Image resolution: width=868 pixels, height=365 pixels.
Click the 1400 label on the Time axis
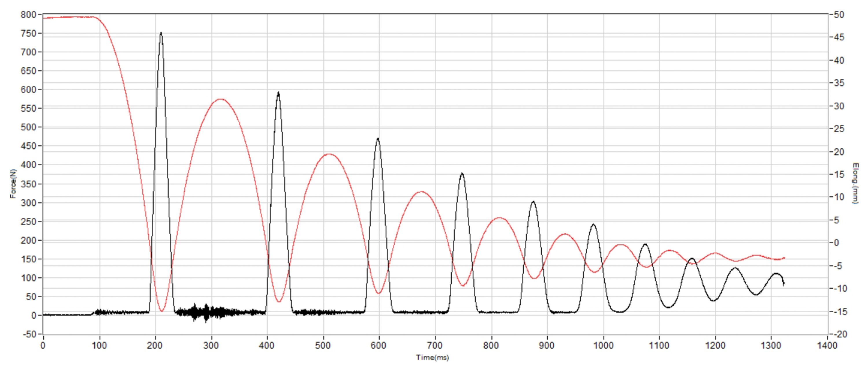(827, 345)
